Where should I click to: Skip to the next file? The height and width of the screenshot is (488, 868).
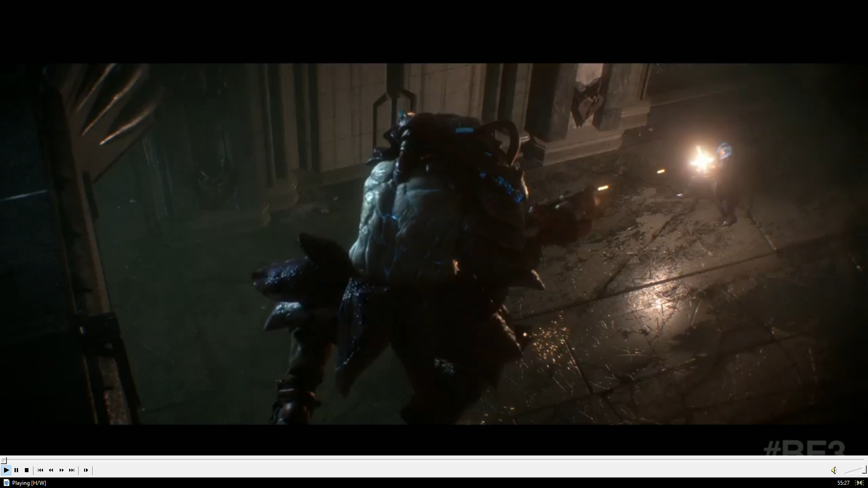pyautogui.click(x=72, y=470)
